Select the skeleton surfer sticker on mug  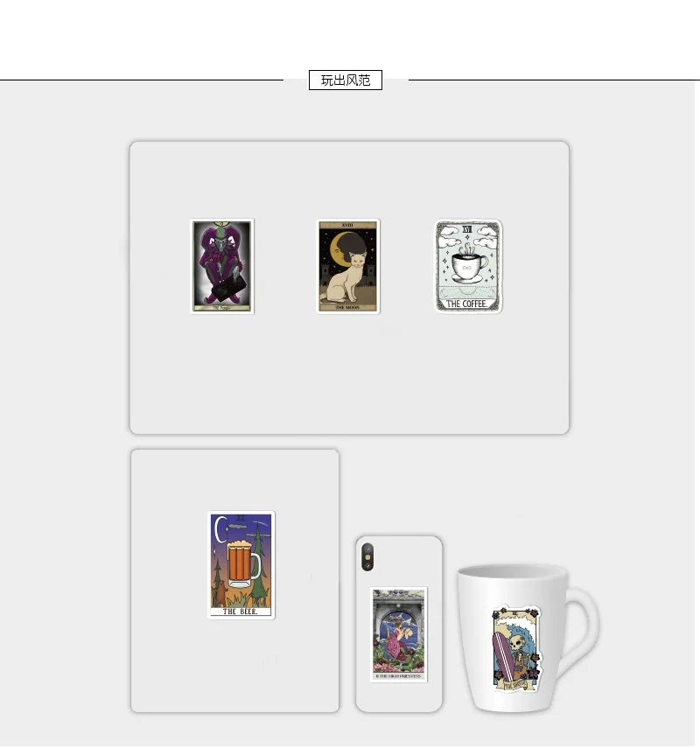point(516,649)
